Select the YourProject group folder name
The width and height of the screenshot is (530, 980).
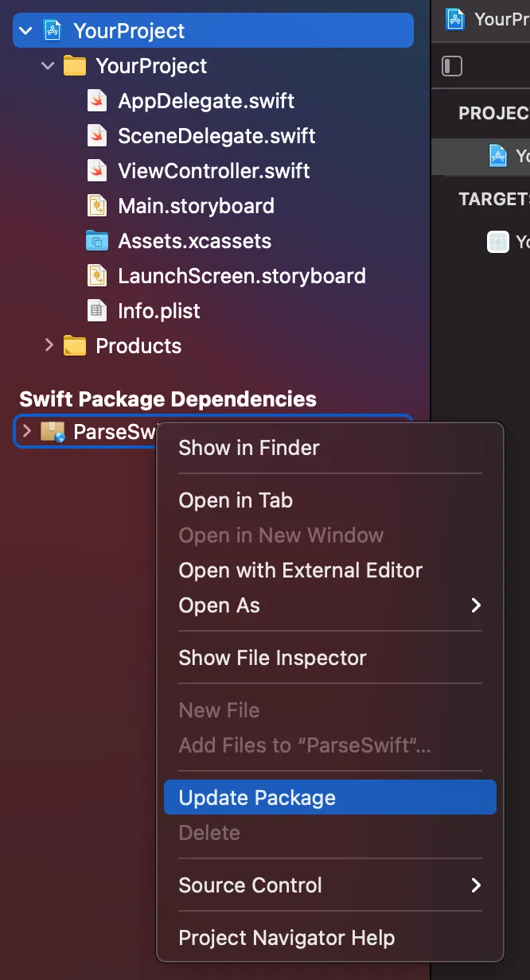click(151, 66)
